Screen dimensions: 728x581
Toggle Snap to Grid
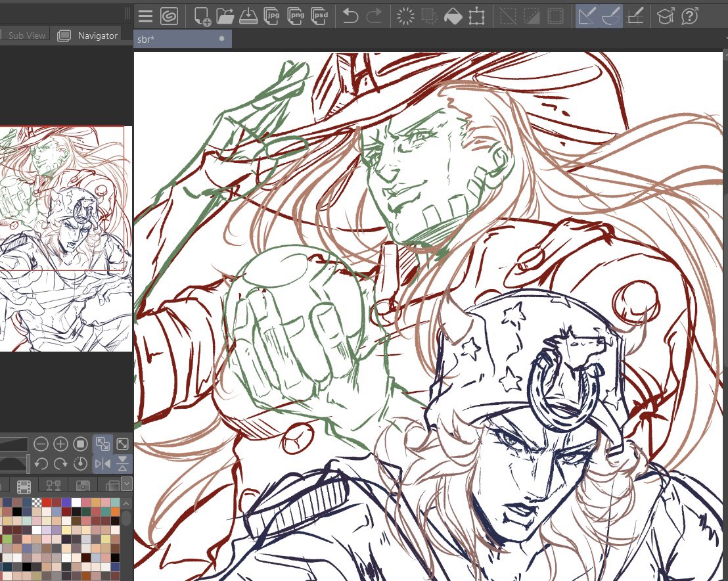click(635, 16)
